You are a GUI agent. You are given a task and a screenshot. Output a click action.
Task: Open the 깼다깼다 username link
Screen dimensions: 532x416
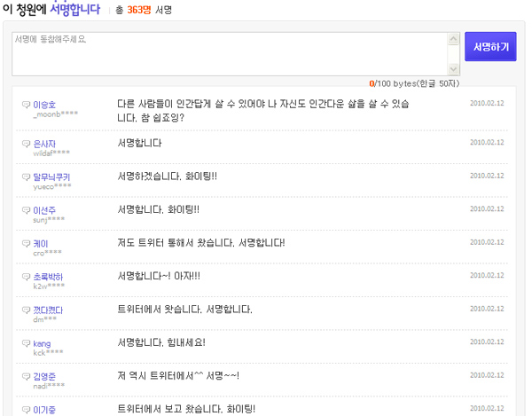coord(48,310)
